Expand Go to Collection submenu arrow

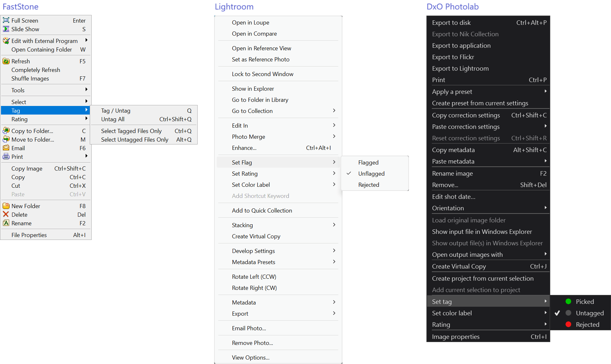[x=334, y=111]
